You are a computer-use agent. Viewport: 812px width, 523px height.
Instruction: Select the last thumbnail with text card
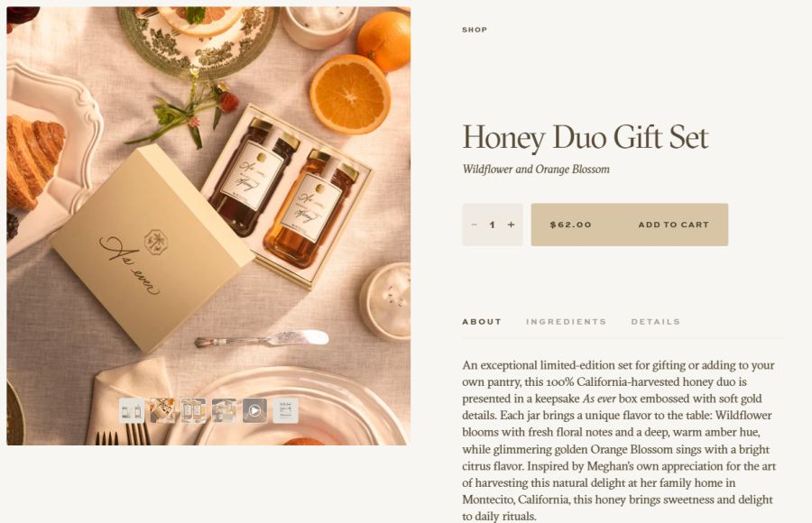pos(285,410)
